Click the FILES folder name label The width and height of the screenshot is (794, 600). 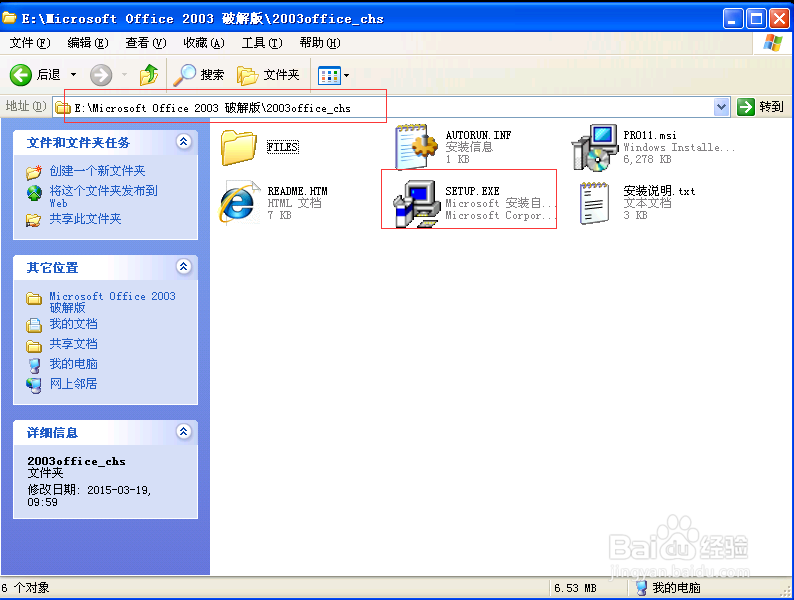pos(283,147)
